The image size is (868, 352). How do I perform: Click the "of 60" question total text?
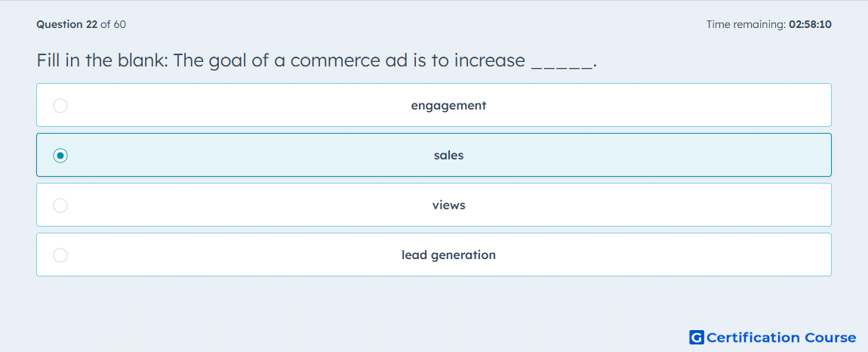pos(113,24)
